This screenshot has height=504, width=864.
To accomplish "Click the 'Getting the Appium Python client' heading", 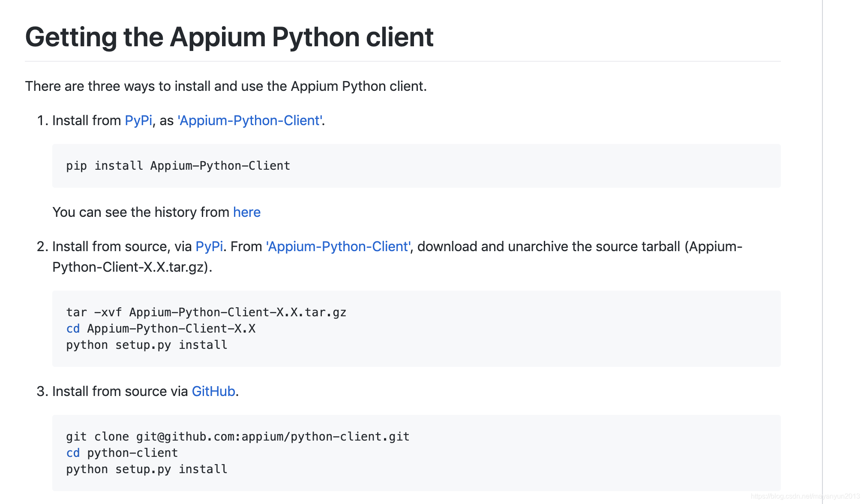I will [x=229, y=37].
